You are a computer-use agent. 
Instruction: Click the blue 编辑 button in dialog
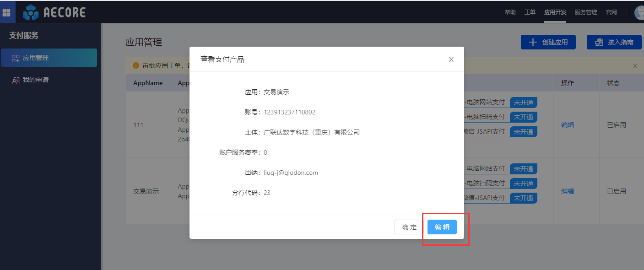[442, 227]
